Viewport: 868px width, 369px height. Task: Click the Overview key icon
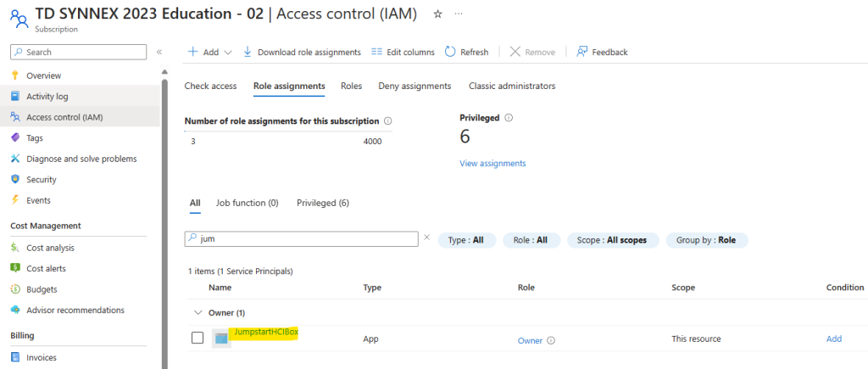pyautogui.click(x=15, y=75)
